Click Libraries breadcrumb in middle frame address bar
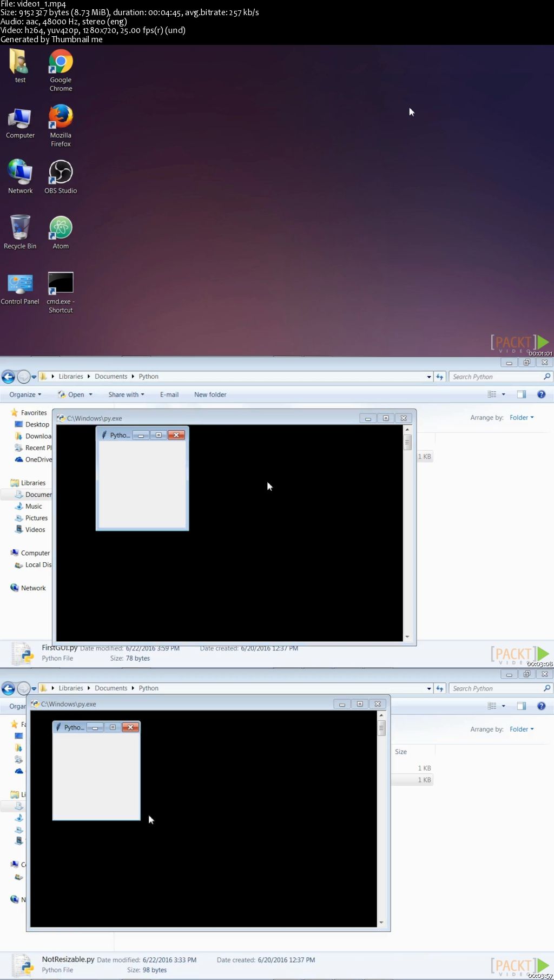This screenshot has height=980, width=554. point(71,377)
